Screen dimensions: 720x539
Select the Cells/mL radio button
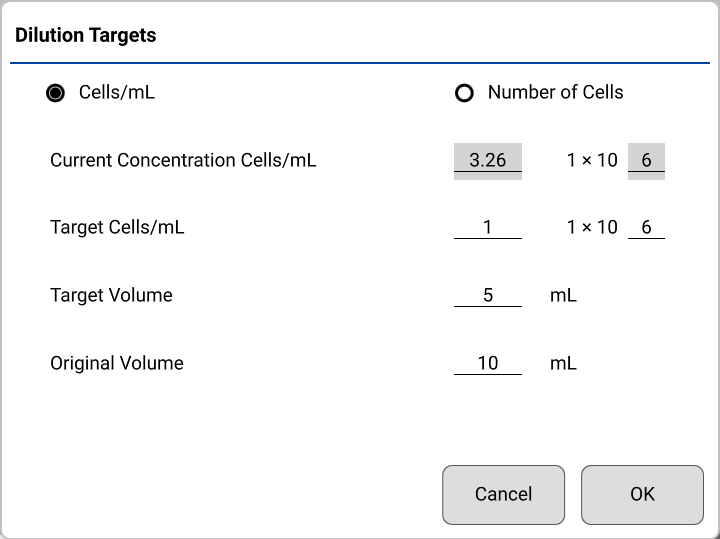click(x=56, y=93)
